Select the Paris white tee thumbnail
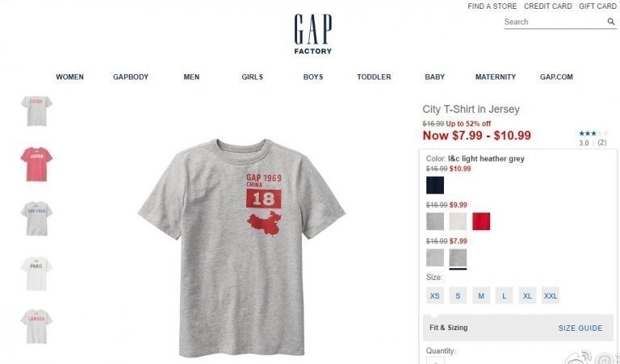This screenshot has height=364, width=620. click(x=36, y=274)
